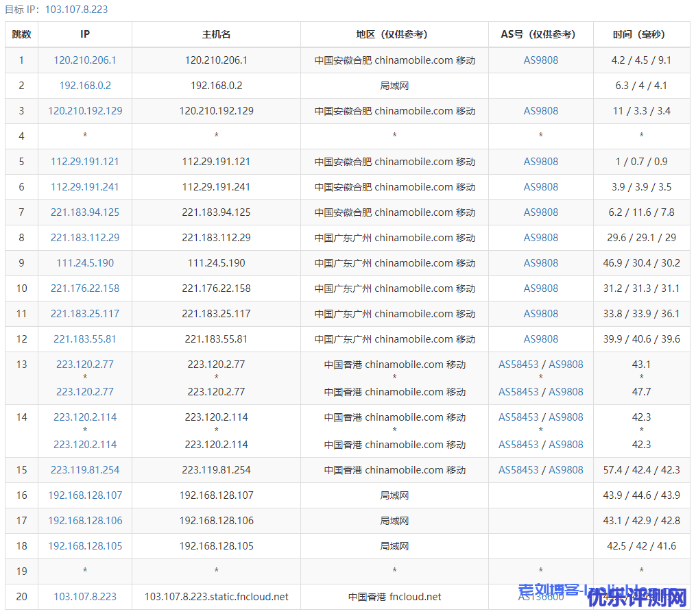Select time value 46.9 / 30.4 / 30.2

641,263
